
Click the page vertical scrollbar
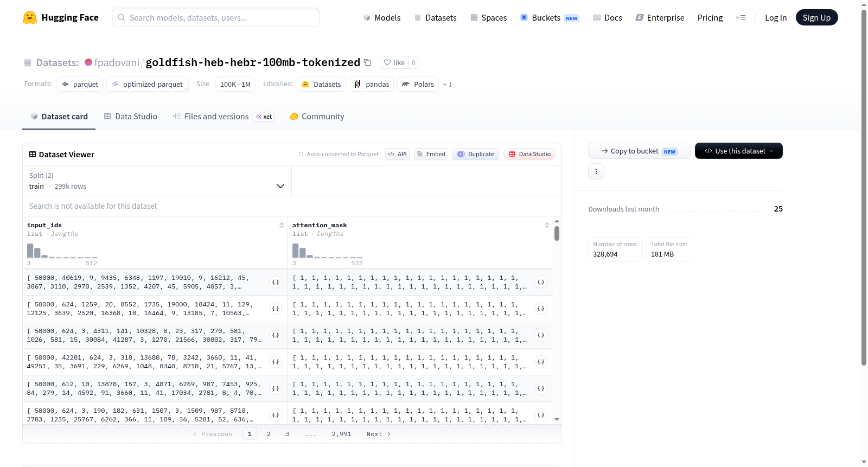[x=864, y=187]
